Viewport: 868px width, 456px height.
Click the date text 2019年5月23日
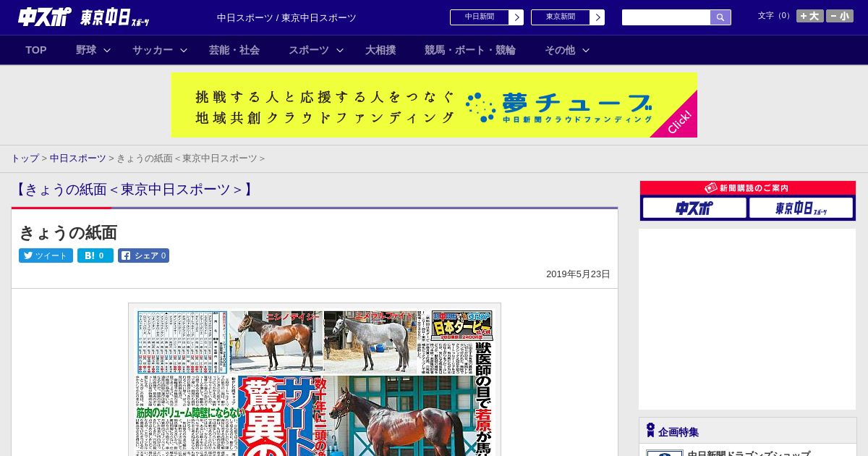[578, 274]
